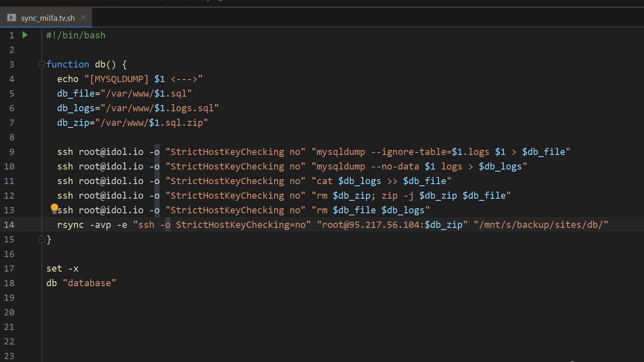
Task: Click line number 14 in the gutter
Action: [x=9, y=225]
